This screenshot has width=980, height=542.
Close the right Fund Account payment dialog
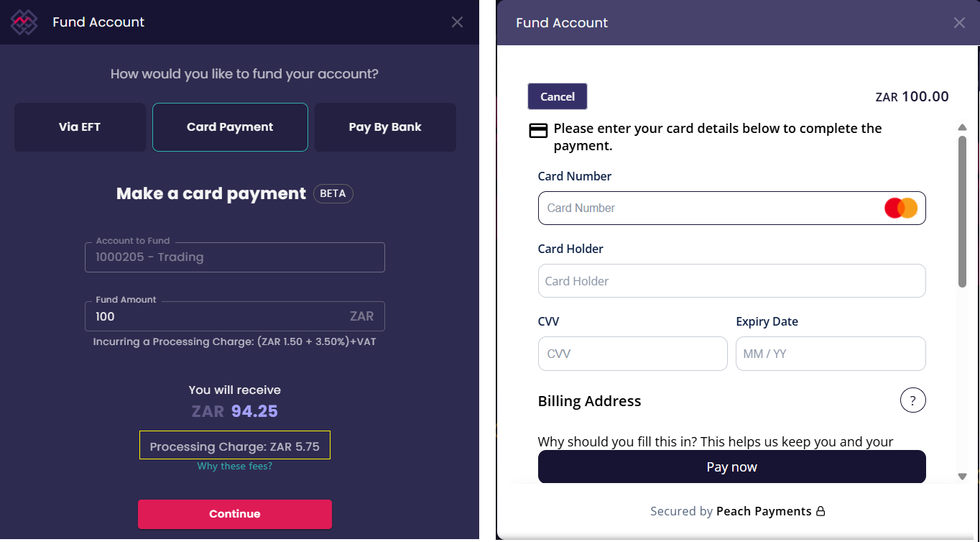(x=959, y=23)
